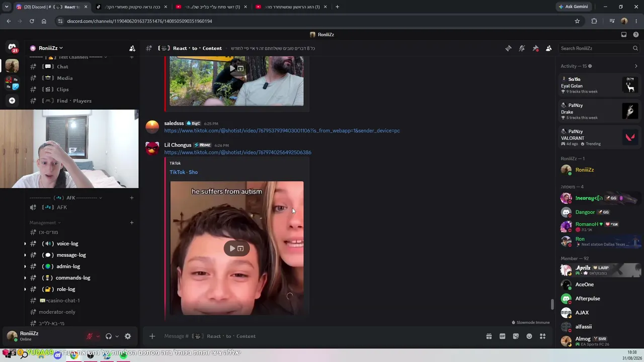Viewport: 644px width, 362px height.
Task: Expand threads under voice-log channel
Action: point(25,244)
